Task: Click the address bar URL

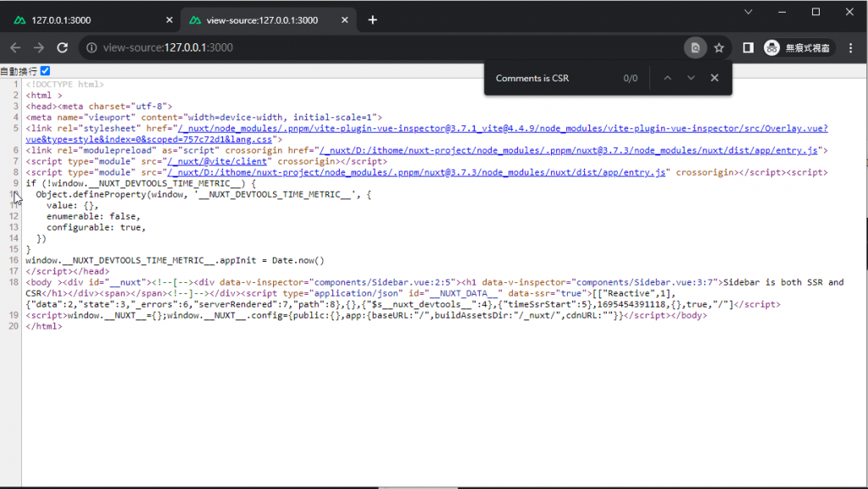Action: click(168, 47)
